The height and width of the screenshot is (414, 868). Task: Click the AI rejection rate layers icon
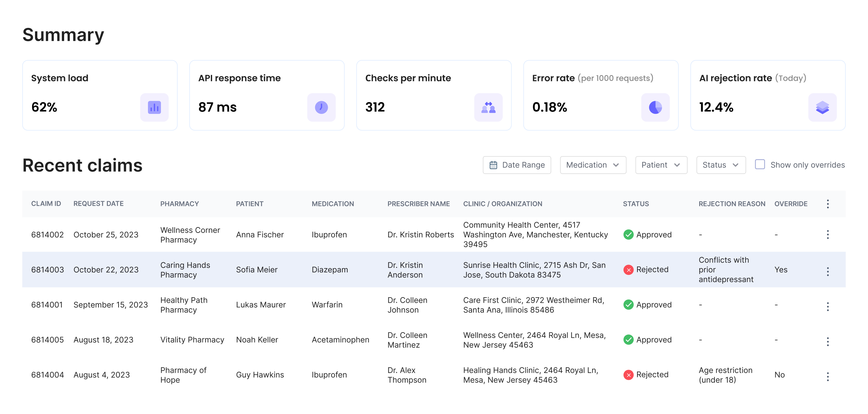[822, 107]
